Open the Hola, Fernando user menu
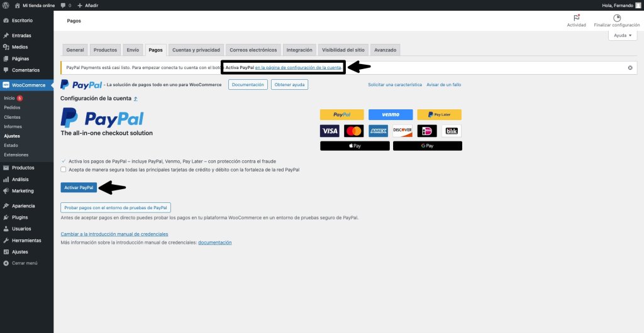 pos(622,5)
